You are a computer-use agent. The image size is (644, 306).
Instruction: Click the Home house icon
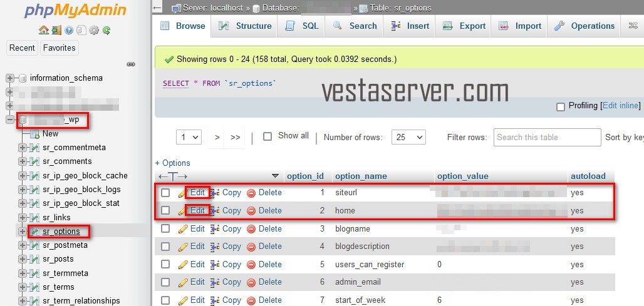pos(43,30)
